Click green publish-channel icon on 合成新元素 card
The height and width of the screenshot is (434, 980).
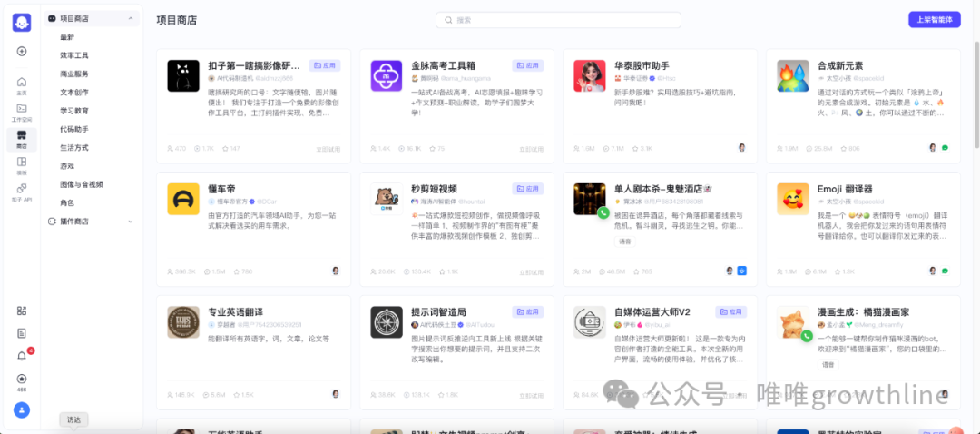pos(945,148)
